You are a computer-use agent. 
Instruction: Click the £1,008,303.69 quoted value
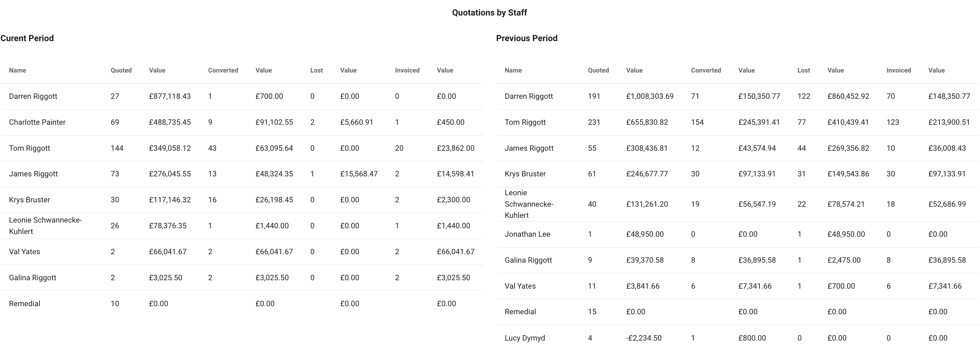[x=650, y=96]
